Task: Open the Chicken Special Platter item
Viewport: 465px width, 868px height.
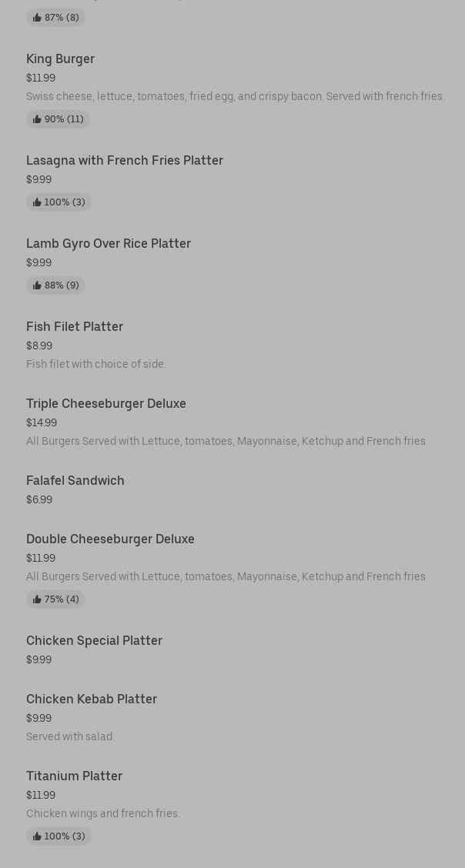Action: [94, 640]
